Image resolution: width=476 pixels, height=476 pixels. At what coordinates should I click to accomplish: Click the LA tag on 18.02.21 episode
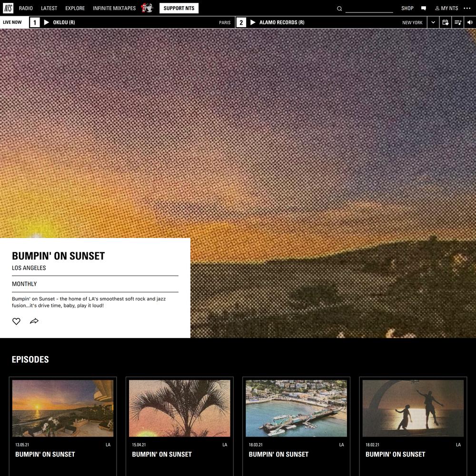point(458,445)
